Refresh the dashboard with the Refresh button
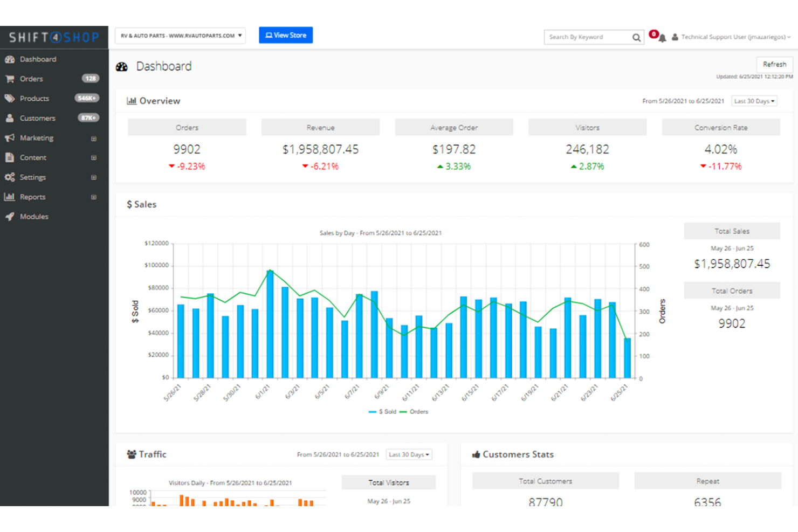Screen dimensions: 798x532 (x=774, y=64)
